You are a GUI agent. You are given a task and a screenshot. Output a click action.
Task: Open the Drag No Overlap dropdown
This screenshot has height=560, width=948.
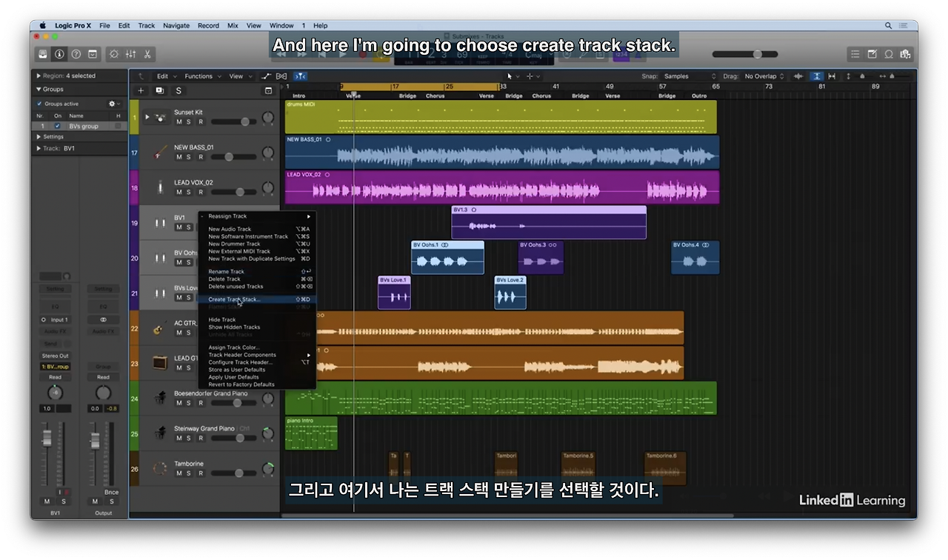coord(764,76)
